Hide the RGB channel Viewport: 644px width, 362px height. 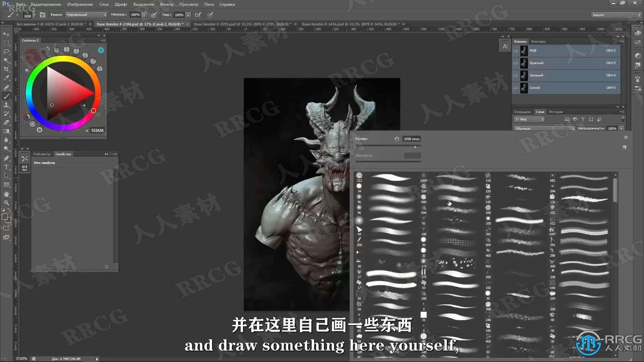tap(516, 51)
